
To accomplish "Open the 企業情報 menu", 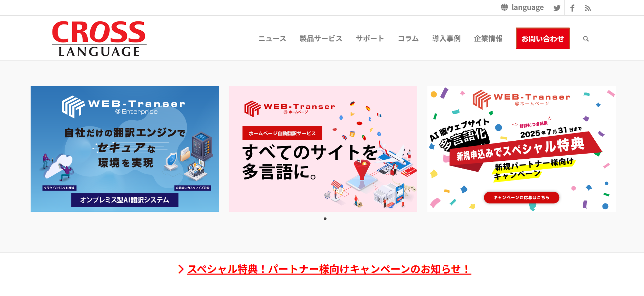I will [488, 39].
